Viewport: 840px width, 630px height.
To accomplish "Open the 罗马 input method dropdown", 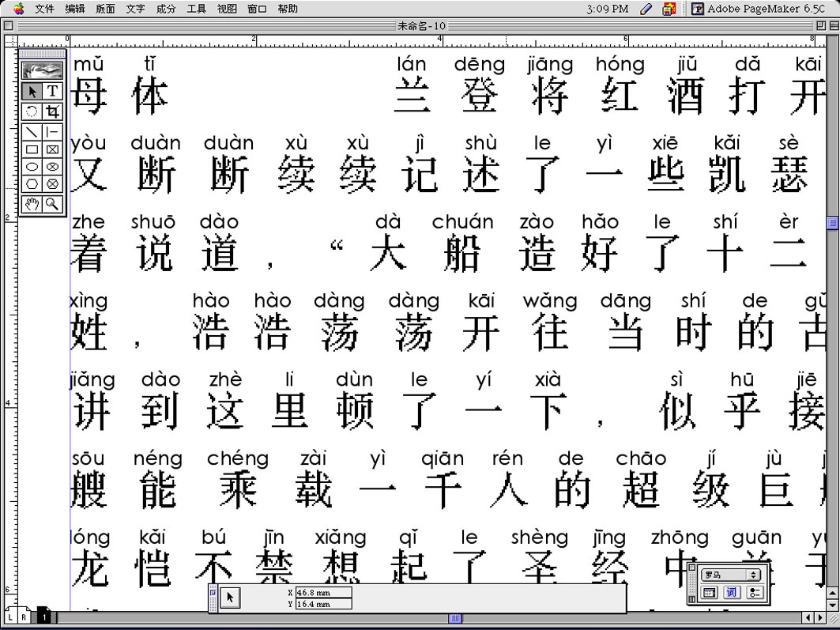I will click(731, 575).
